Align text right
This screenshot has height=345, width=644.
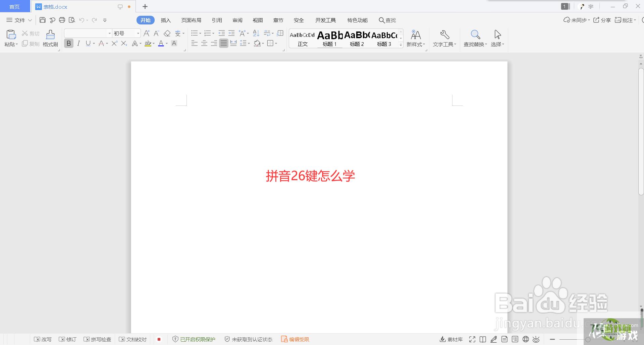pyautogui.click(x=214, y=43)
